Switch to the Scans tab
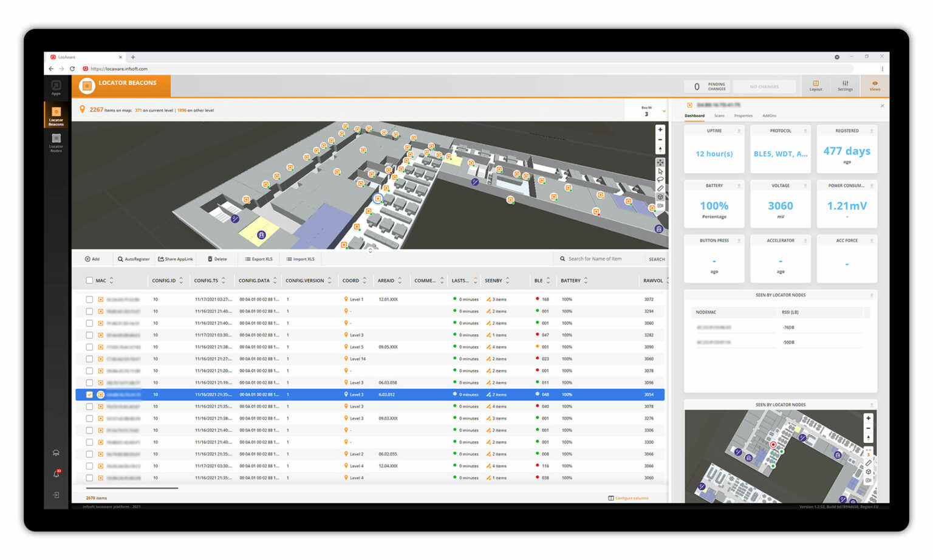 coord(720,115)
